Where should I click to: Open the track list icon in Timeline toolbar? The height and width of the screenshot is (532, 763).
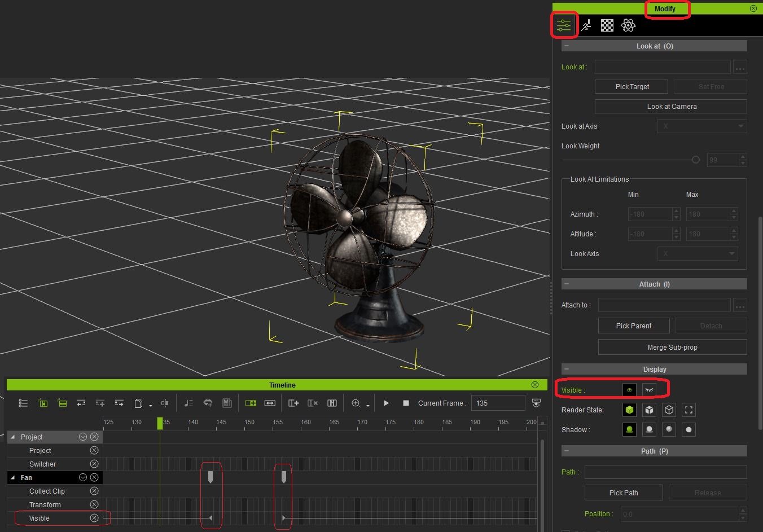coord(23,403)
